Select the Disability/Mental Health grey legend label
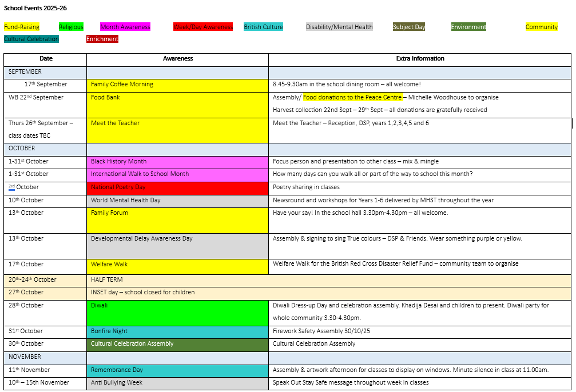This screenshot has height=392, width=576. click(x=339, y=27)
